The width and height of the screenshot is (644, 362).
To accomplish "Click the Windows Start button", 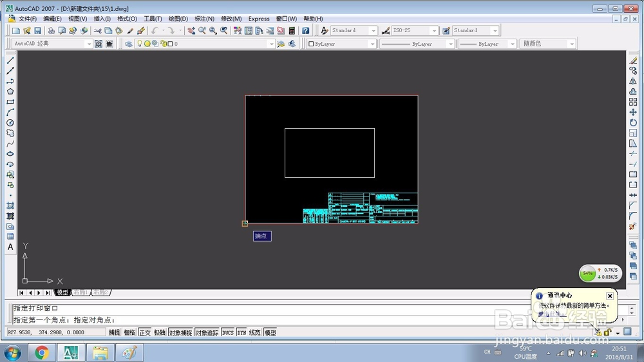I will coord(12,352).
